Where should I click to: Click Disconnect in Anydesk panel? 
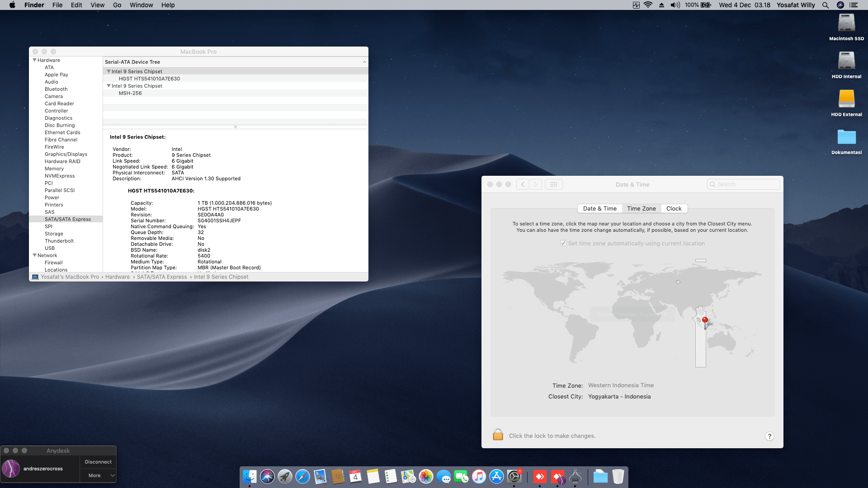(98, 462)
